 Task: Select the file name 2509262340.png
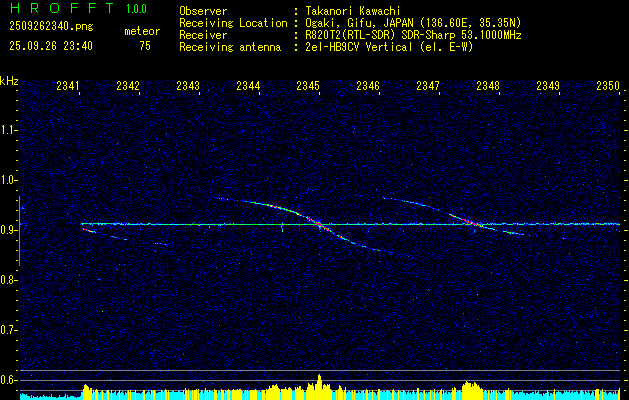coord(51,27)
